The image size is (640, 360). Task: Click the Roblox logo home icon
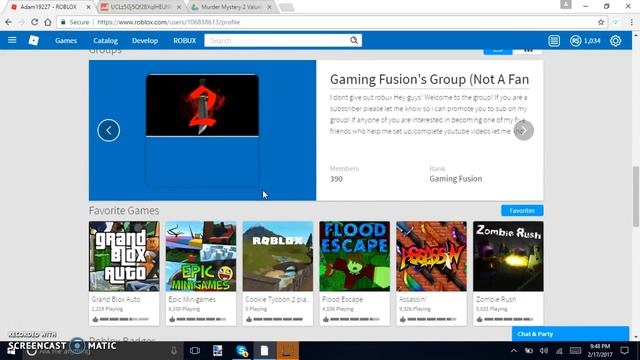(33, 40)
